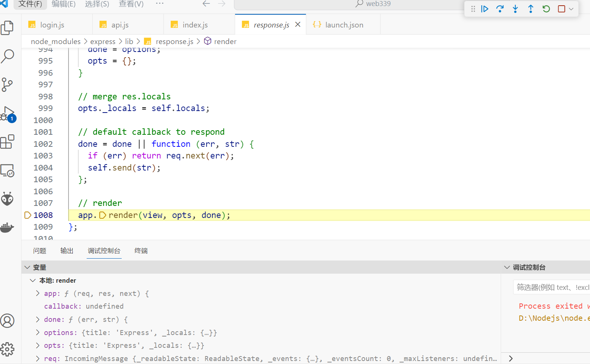Go forward with the navigation arrow
The width and height of the screenshot is (590, 364).
[222, 4]
